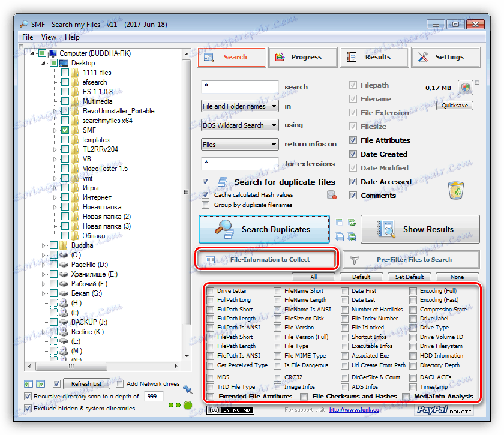Open the Help menu
504x435 pixels.
pyautogui.click(x=72, y=37)
